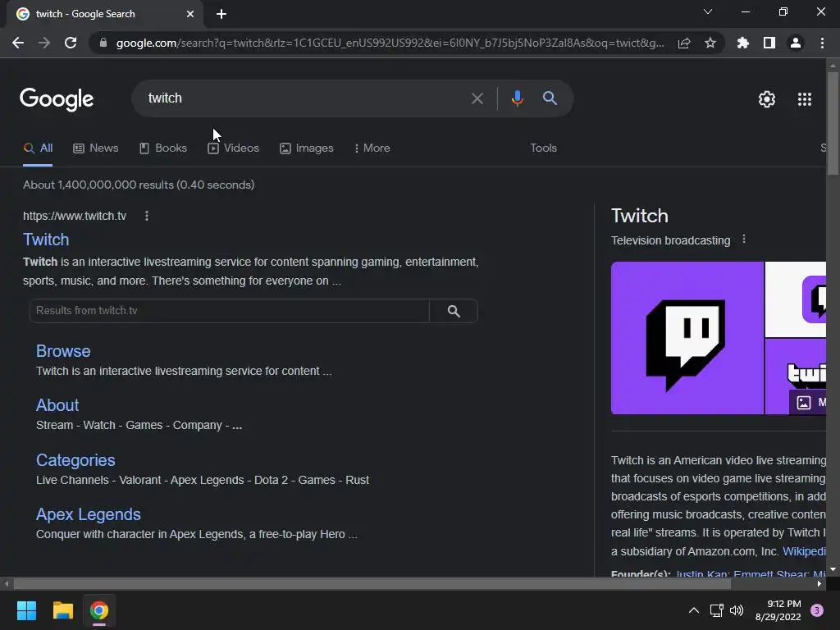Click the 'About 1,400,000,000 results' text
The height and width of the screenshot is (630, 840).
pos(139,185)
